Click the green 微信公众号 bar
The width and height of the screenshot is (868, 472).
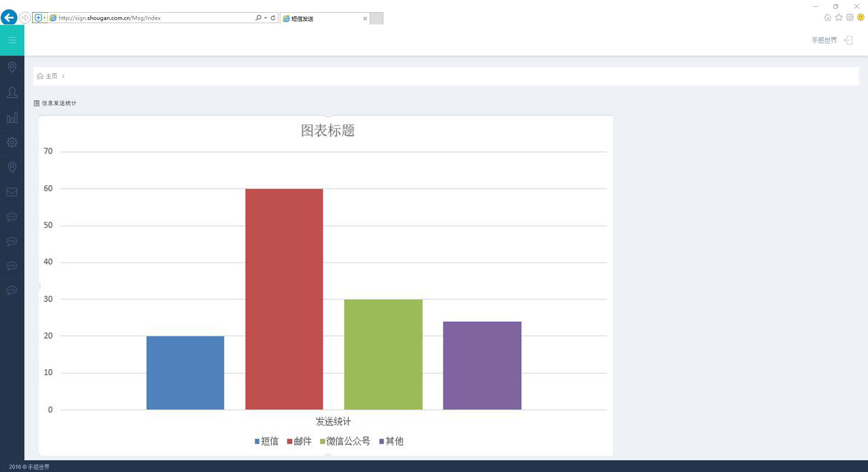click(383, 354)
